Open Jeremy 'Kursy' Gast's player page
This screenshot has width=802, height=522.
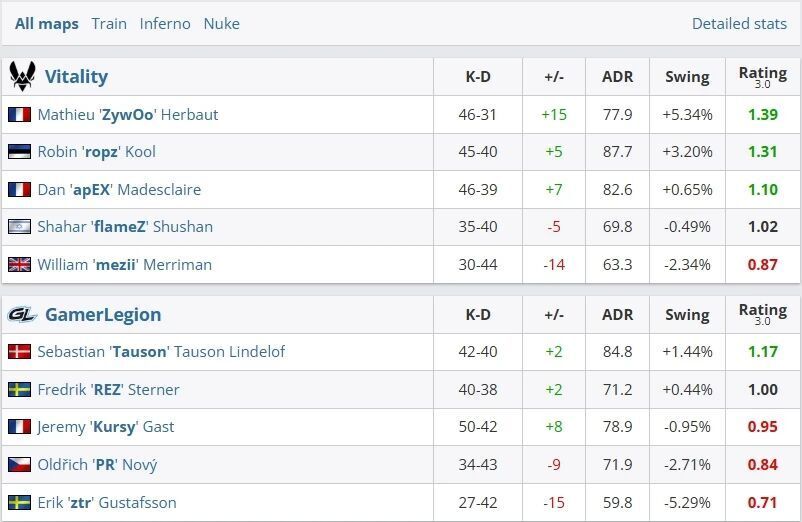[106, 427]
